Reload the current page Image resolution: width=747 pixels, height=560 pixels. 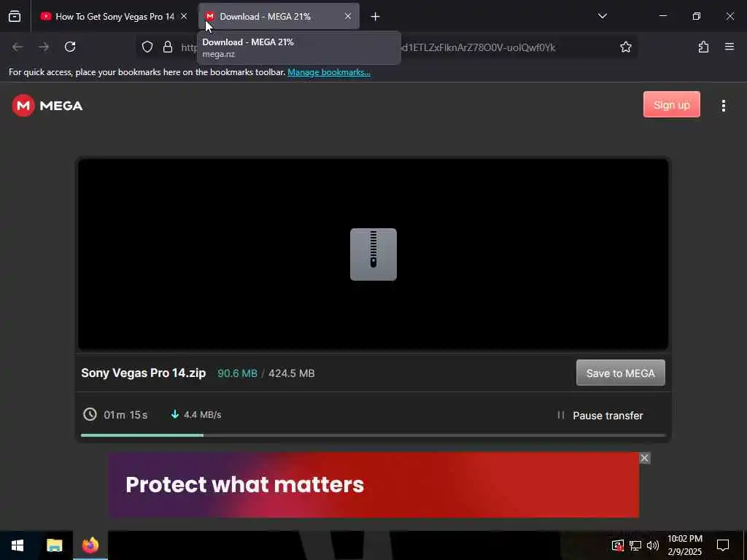[x=70, y=47]
